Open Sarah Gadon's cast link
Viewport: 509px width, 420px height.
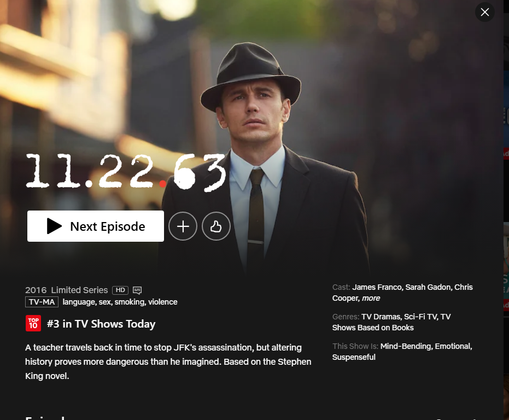pyautogui.click(x=429, y=287)
